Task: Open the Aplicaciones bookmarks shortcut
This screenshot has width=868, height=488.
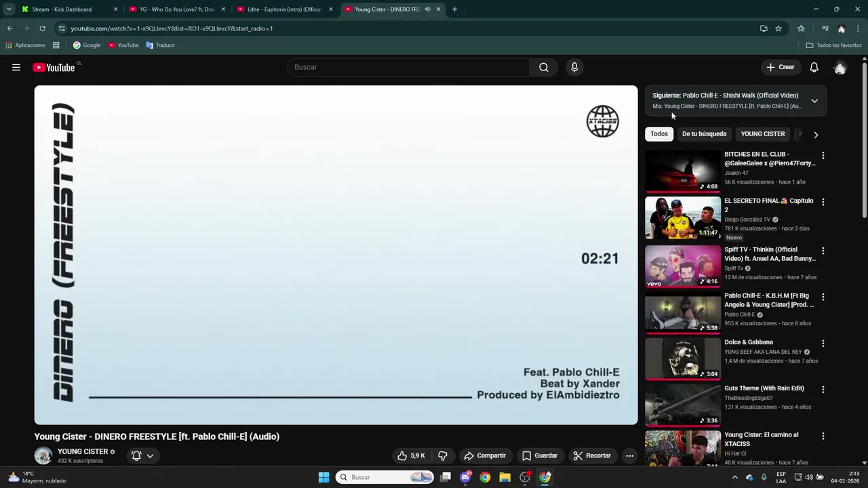Action: tap(25, 45)
